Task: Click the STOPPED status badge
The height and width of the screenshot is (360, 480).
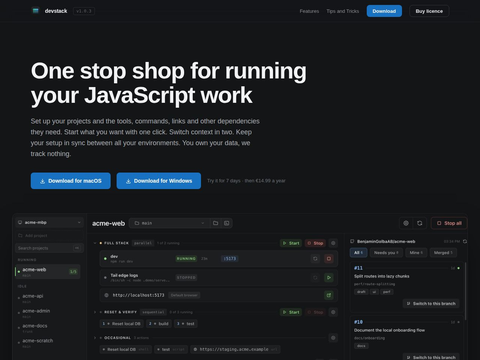Action: [186, 277]
